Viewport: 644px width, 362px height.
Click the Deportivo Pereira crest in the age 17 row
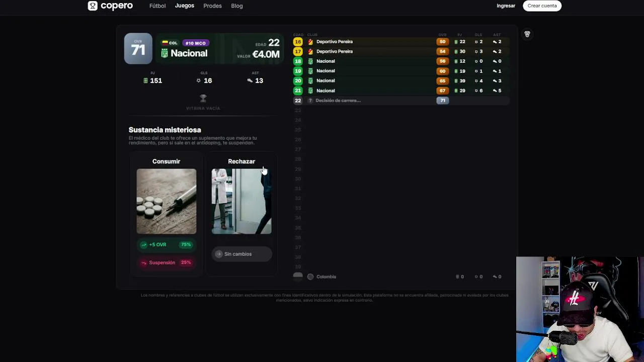pyautogui.click(x=310, y=51)
